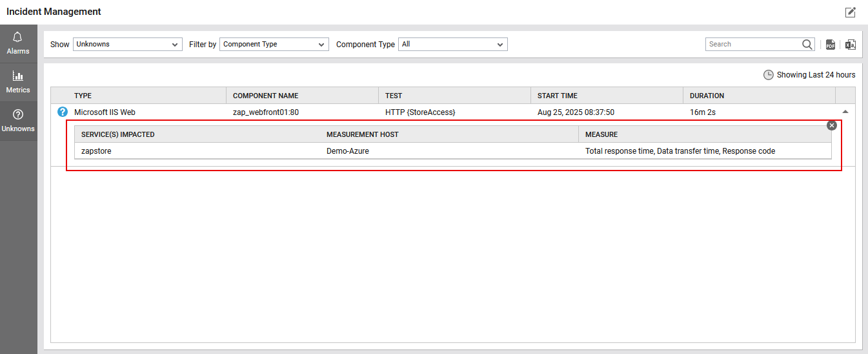This screenshot has width=868, height=354.
Task: Close the impacted services detail panel
Action: click(832, 125)
